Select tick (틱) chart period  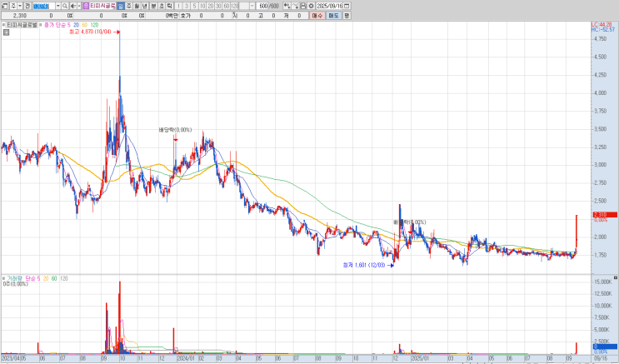tap(169, 6)
